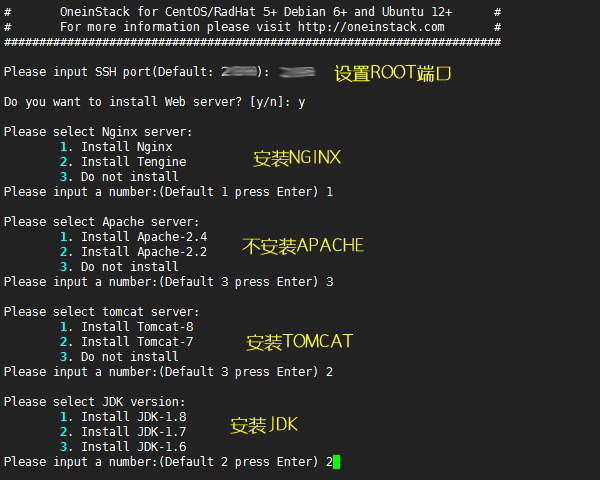Click the 'Install JDK-1.8' option
Viewport: 600px width, 480px height.
[x=123, y=417]
